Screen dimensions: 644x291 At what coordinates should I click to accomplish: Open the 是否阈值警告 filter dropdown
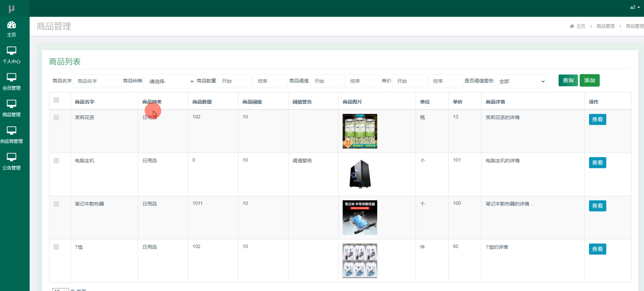(x=520, y=81)
